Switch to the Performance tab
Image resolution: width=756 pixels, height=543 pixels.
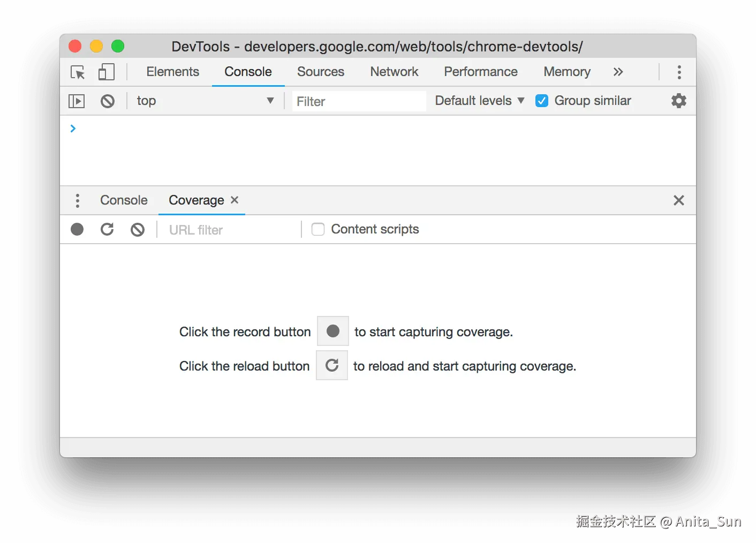tap(481, 72)
